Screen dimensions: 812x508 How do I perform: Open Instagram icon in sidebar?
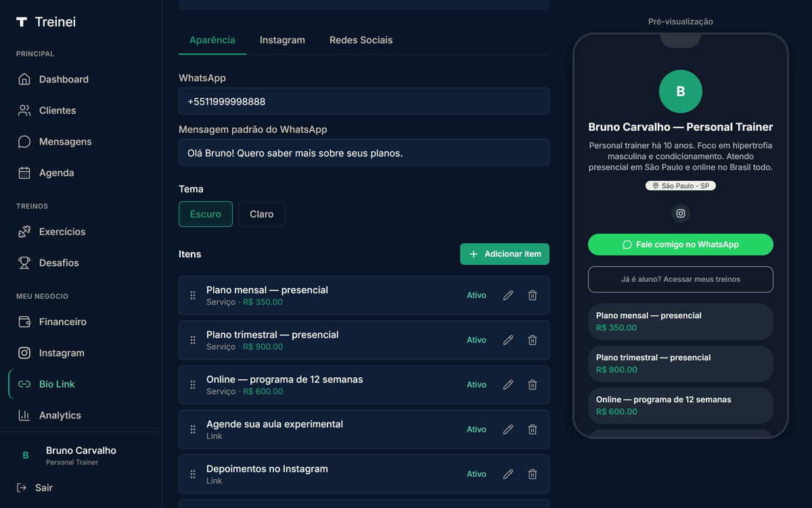click(24, 353)
